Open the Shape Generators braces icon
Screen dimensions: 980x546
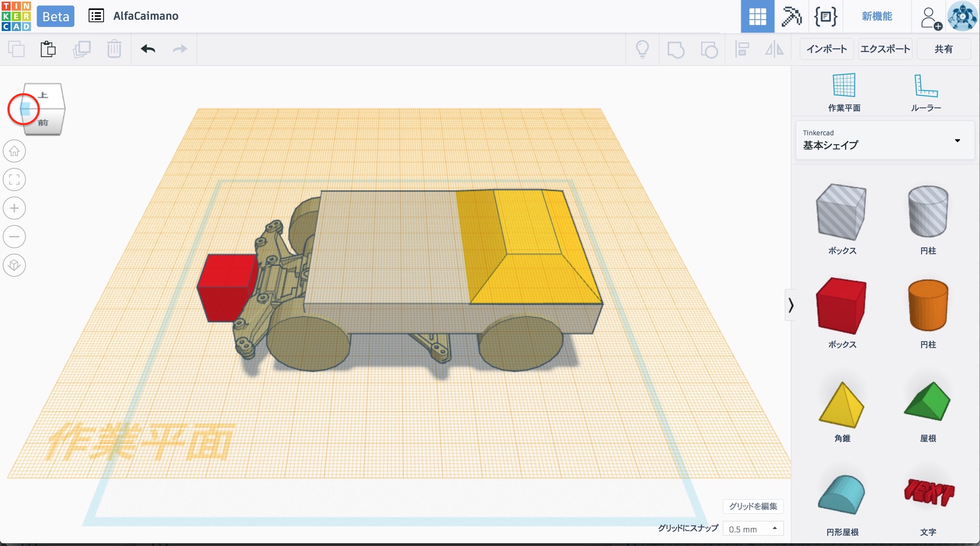click(825, 16)
